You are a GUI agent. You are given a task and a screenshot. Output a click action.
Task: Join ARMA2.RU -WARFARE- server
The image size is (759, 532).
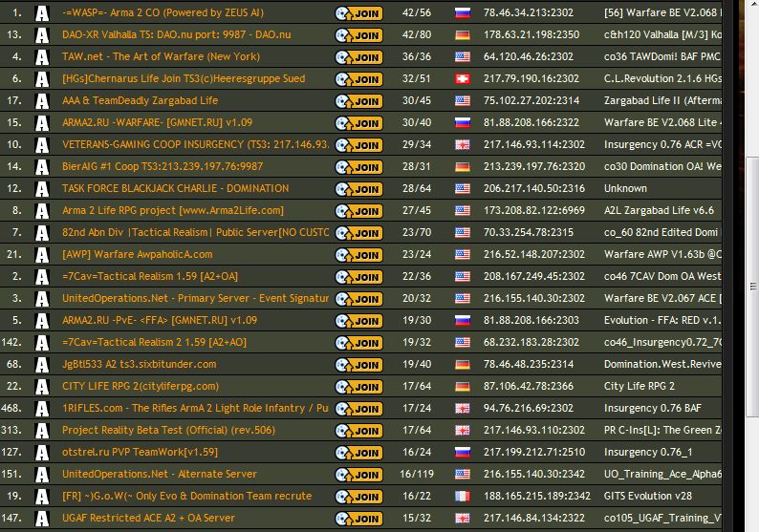(358, 123)
